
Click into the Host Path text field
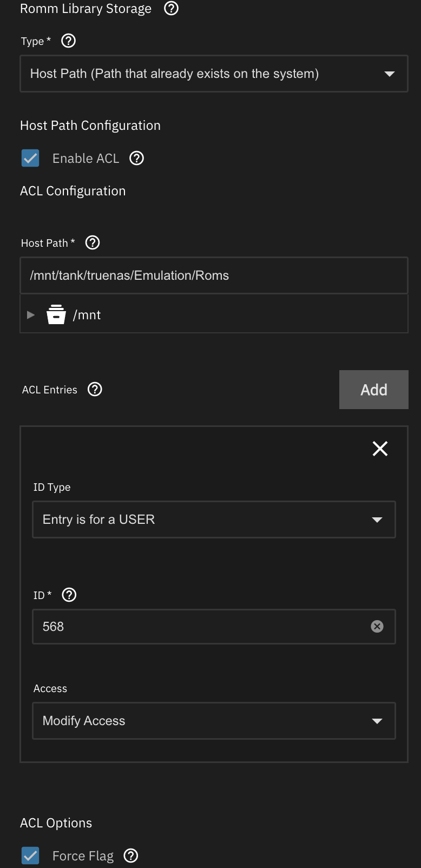(x=214, y=275)
